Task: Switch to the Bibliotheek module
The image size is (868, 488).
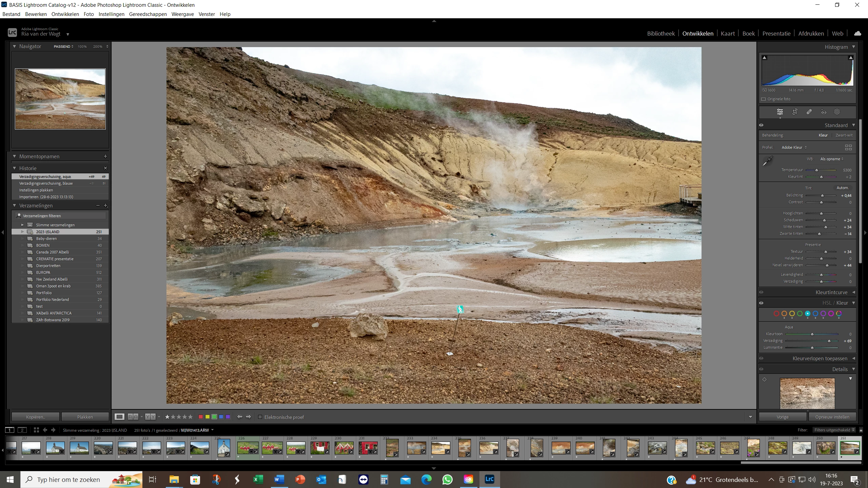Action: point(660,34)
